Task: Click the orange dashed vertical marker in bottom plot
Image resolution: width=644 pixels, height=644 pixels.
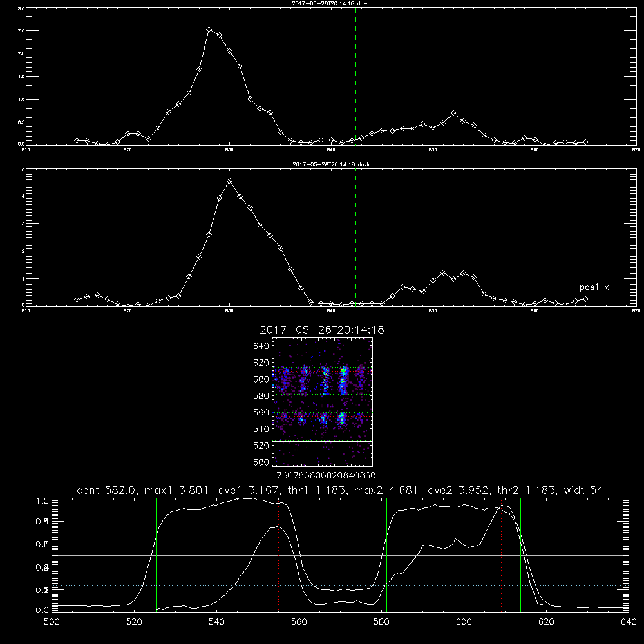Action: tap(390, 555)
